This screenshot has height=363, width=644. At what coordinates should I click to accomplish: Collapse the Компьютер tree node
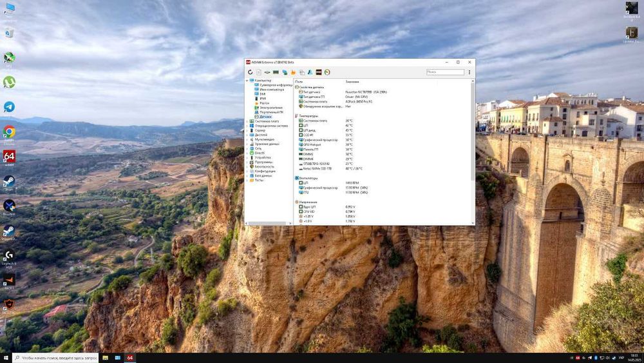click(247, 81)
